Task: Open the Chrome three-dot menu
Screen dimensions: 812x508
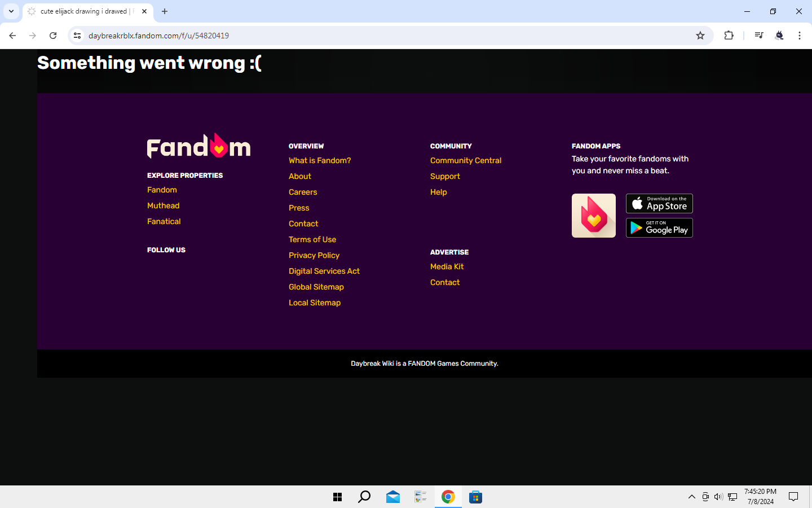Action: click(x=799, y=36)
